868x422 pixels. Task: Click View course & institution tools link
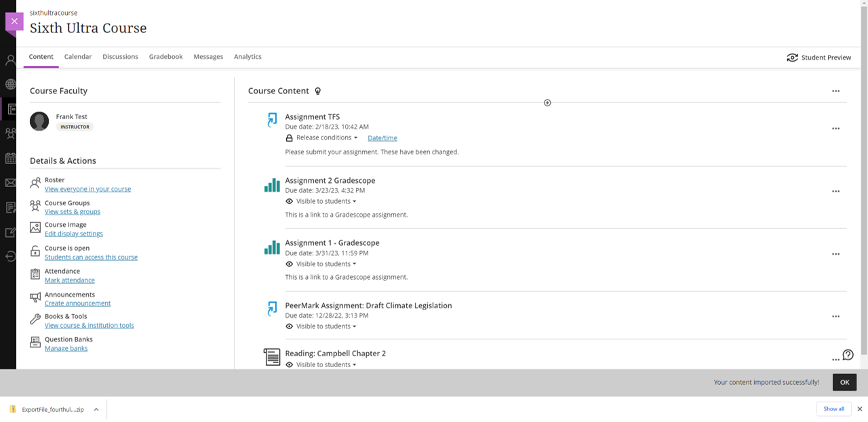(x=90, y=325)
